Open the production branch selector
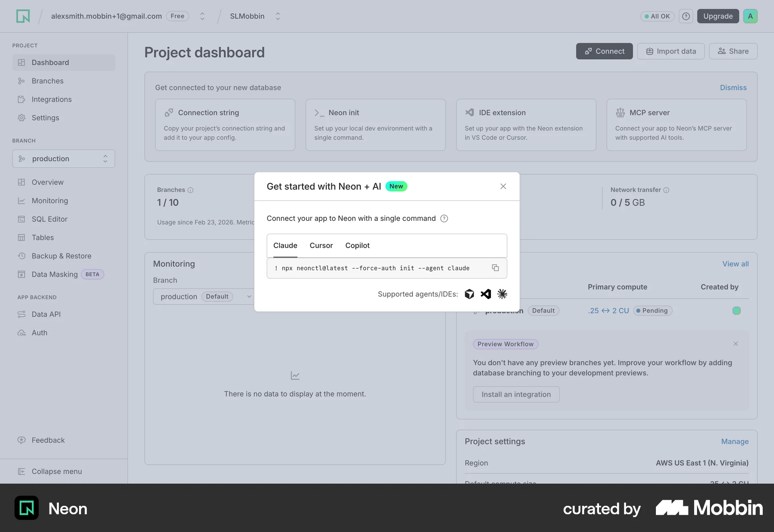The height and width of the screenshot is (532, 774). 64,159
